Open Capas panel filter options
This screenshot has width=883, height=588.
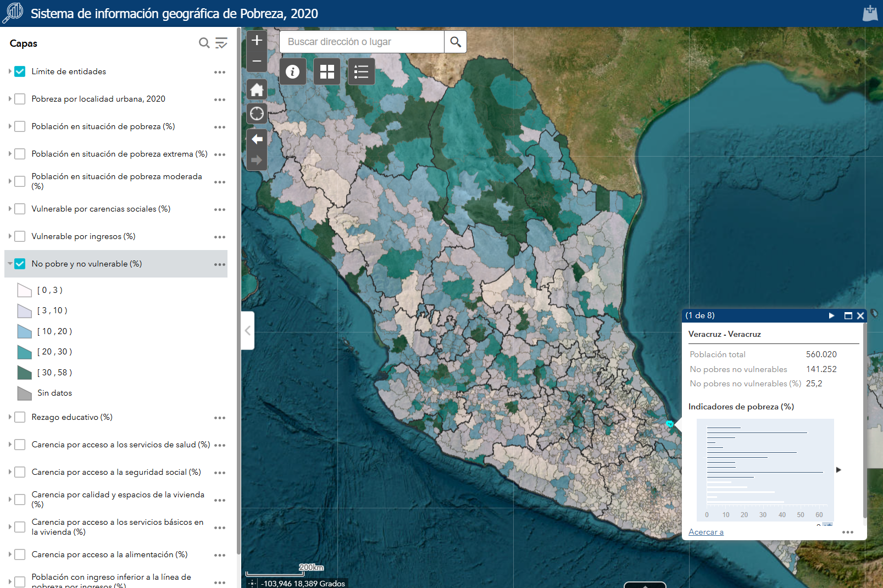[221, 43]
